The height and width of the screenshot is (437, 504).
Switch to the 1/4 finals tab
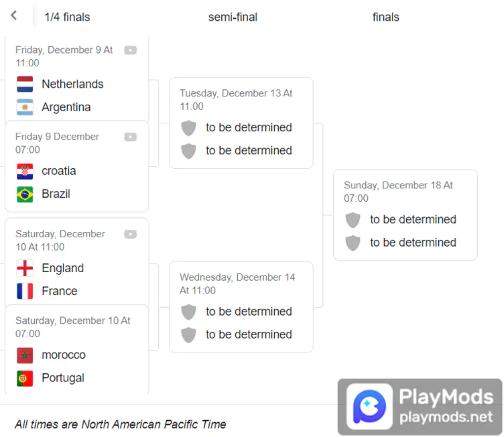pyautogui.click(x=67, y=17)
